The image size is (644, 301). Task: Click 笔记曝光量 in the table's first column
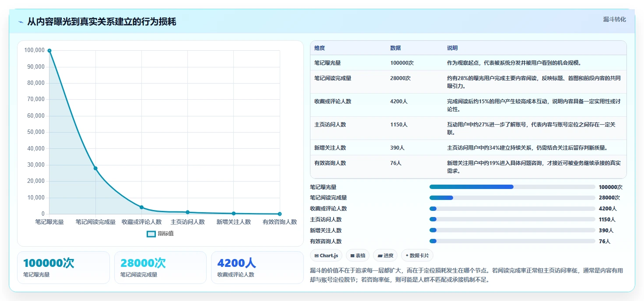[x=327, y=63]
